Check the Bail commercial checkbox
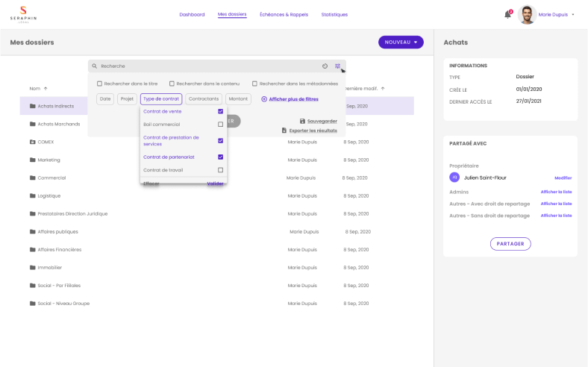 click(220, 125)
